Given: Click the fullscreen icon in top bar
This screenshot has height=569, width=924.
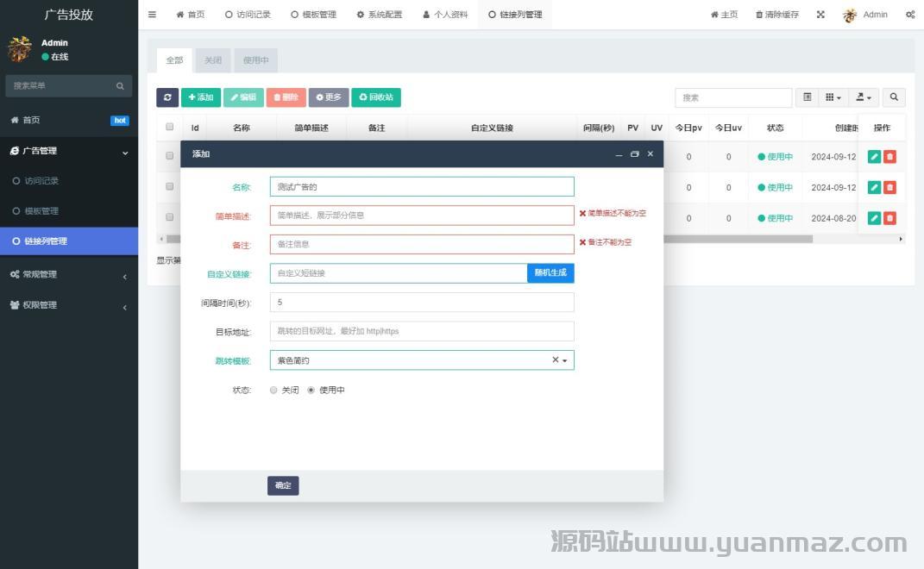Looking at the screenshot, I should pos(820,15).
